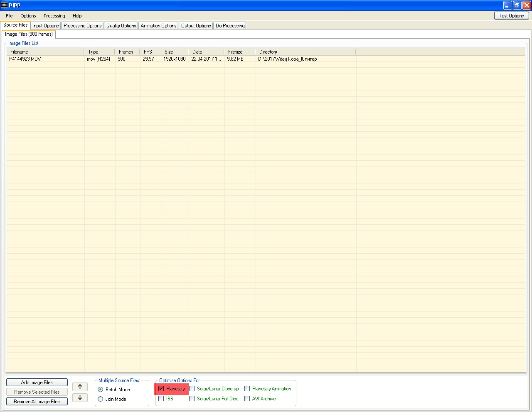Check the Planetary Animation option

[x=247, y=389]
